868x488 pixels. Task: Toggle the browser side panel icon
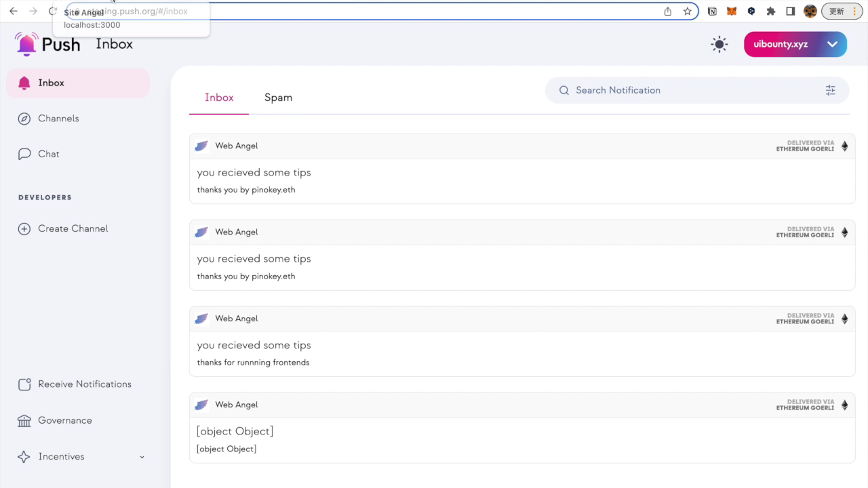click(791, 12)
